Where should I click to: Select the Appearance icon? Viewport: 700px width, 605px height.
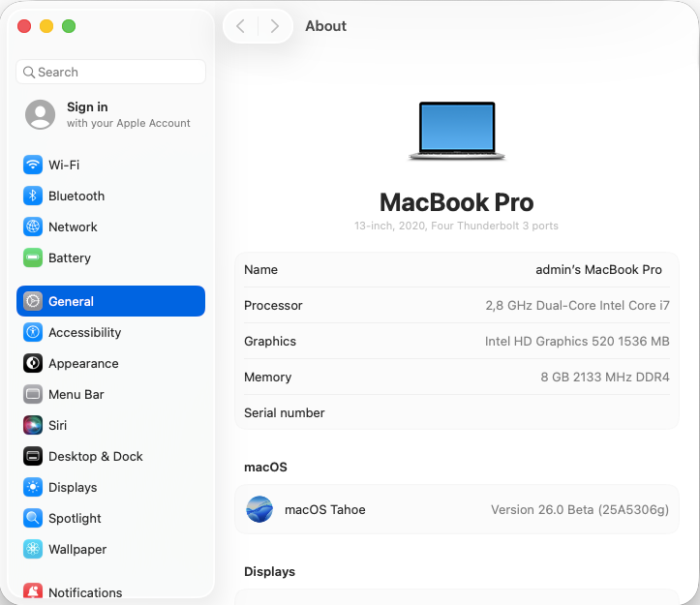33,363
